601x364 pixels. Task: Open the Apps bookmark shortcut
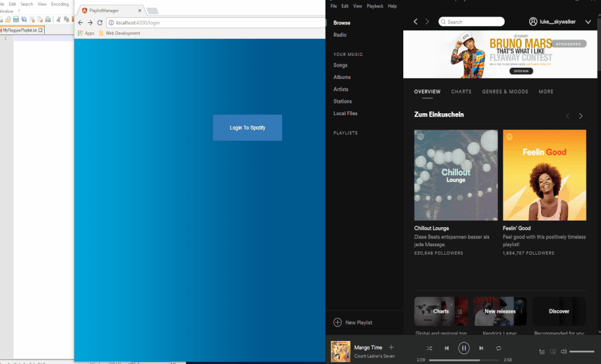pyautogui.click(x=86, y=34)
